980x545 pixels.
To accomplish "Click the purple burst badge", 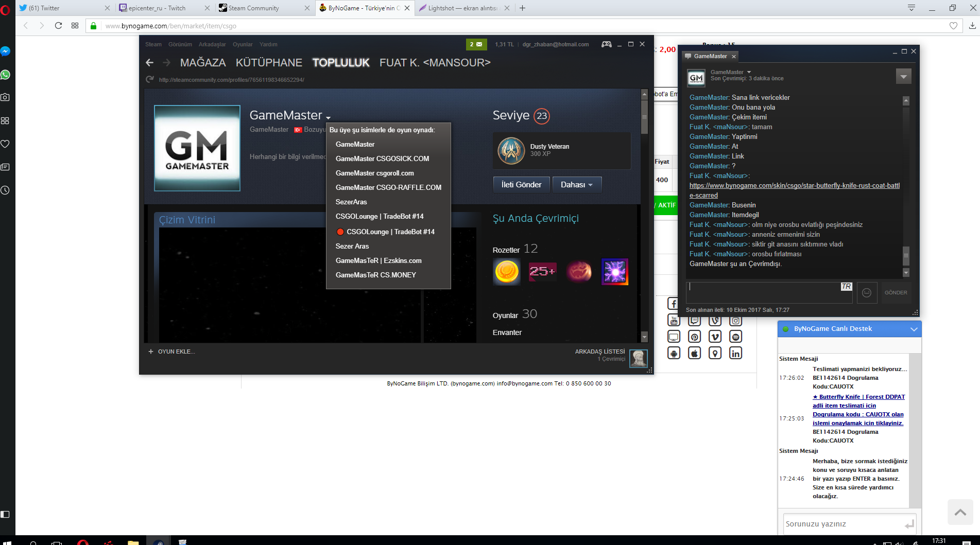I will [x=615, y=271].
